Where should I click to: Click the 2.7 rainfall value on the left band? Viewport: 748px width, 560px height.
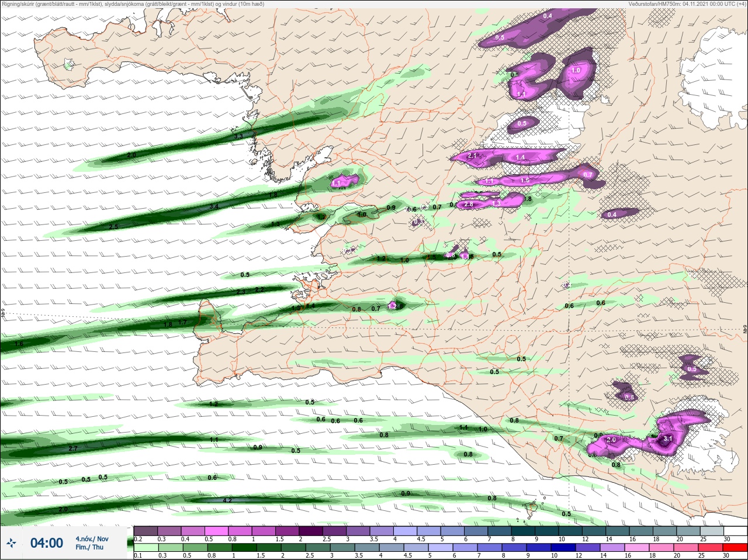73,448
